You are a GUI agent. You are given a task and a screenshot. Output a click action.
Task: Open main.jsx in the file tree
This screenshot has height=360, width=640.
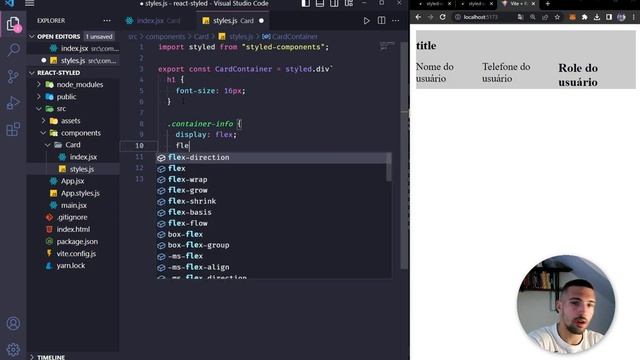point(73,205)
